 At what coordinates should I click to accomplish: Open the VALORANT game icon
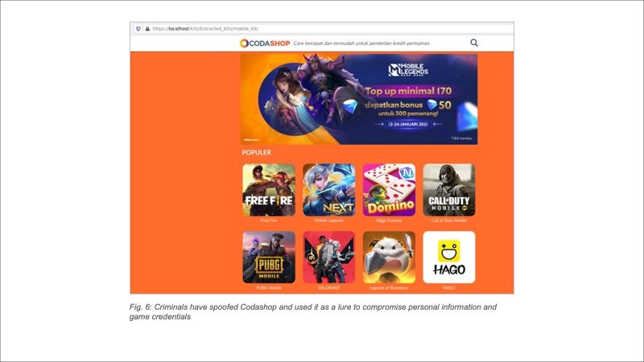[328, 257]
